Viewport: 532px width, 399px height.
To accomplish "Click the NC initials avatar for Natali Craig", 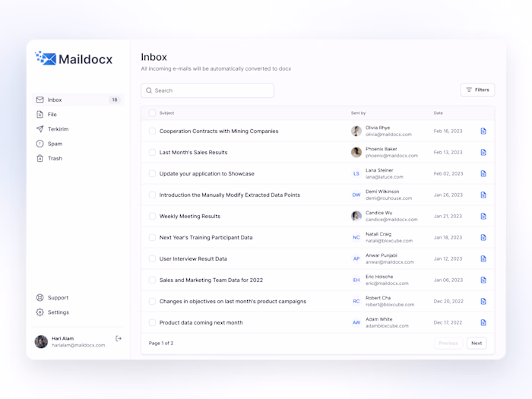I will point(356,237).
